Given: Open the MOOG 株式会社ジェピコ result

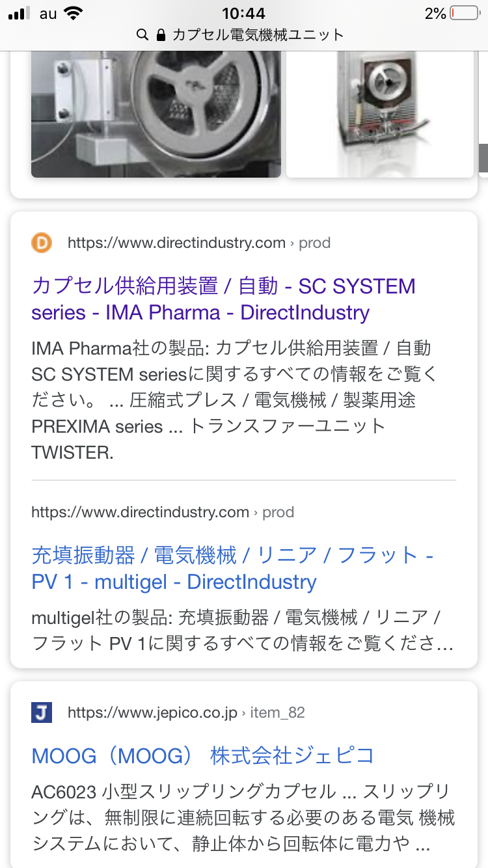Looking at the screenshot, I should [203, 755].
